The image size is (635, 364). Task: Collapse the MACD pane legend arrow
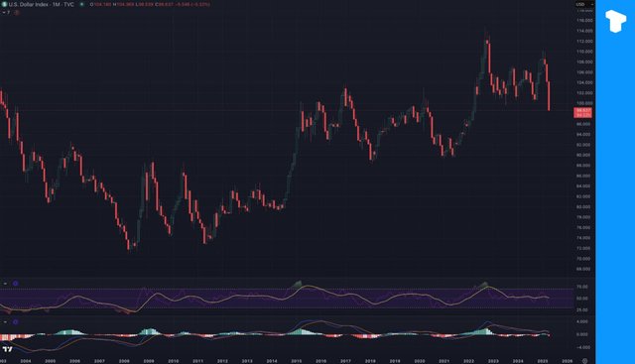coord(5,322)
